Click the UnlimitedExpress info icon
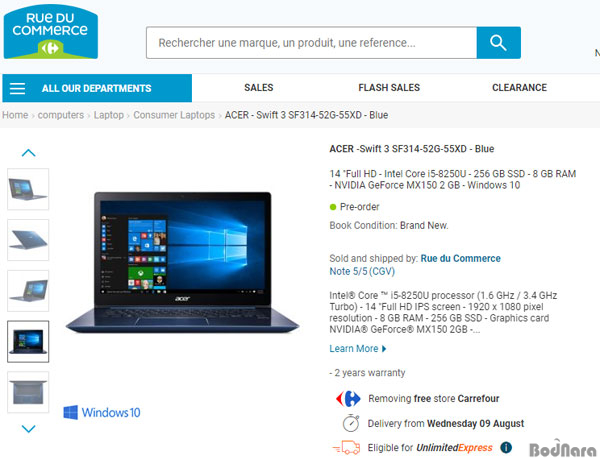 (506, 447)
